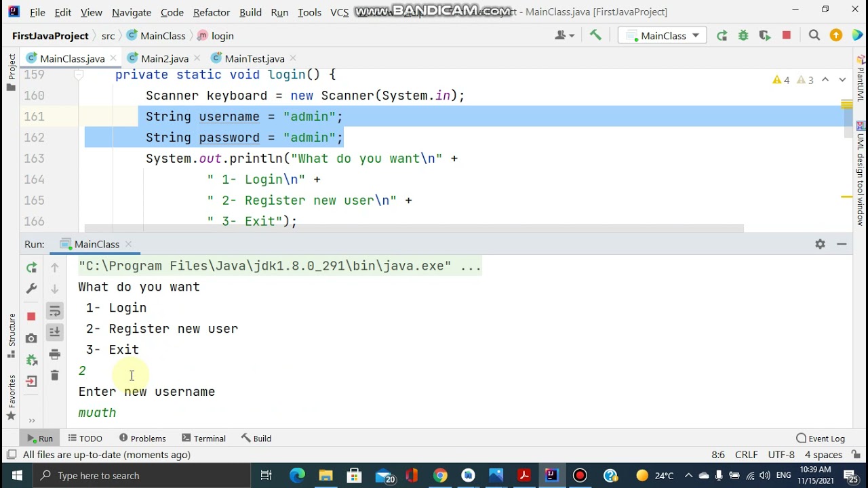
Task: Jump to the previous highlighted problem arrow
Action: (825, 80)
